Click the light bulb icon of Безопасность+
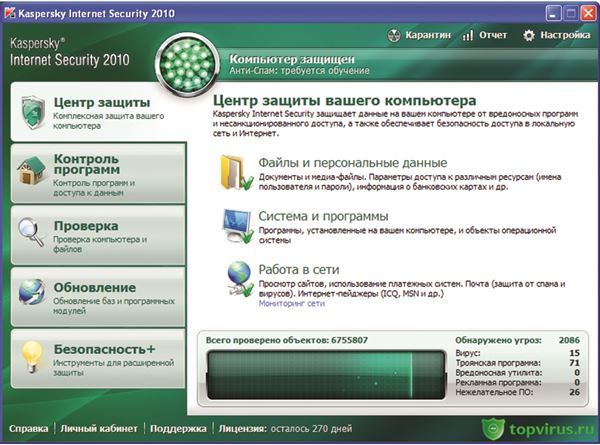This screenshot has width=600, height=445. tap(32, 356)
